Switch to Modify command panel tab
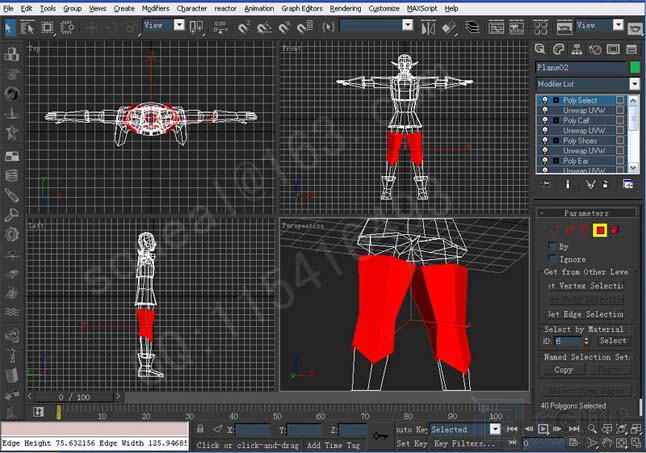646x453 pixels. [558, 49]
